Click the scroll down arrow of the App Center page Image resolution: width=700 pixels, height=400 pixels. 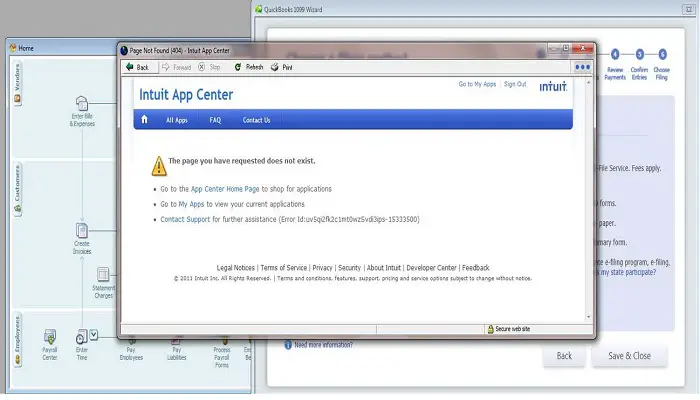click(588, 317)
